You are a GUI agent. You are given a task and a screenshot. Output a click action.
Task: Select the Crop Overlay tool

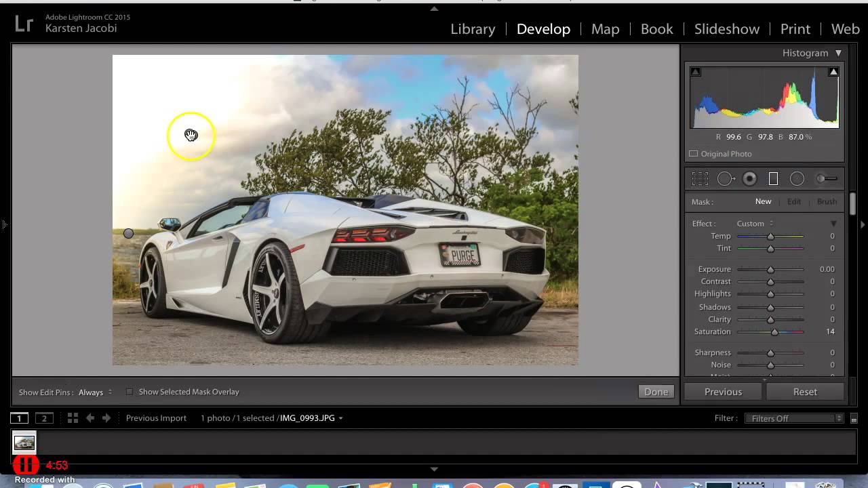coord(700,179)
